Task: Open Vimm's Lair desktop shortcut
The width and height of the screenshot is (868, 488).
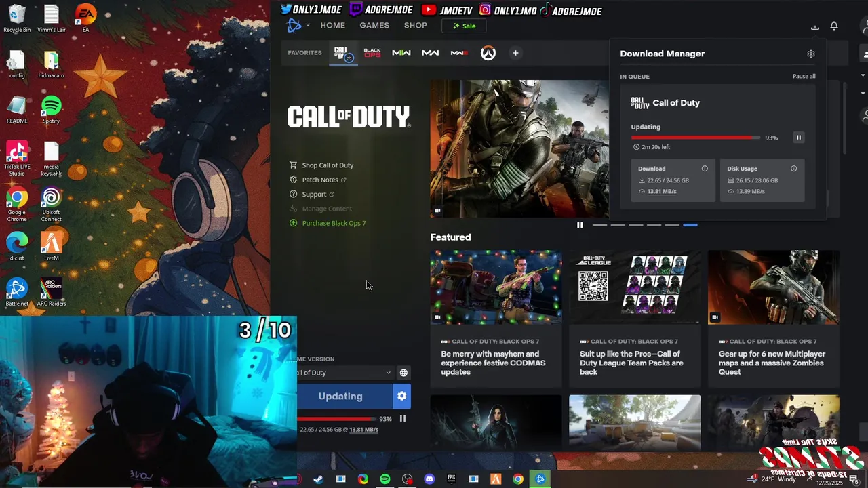Action: coord(52,18)
